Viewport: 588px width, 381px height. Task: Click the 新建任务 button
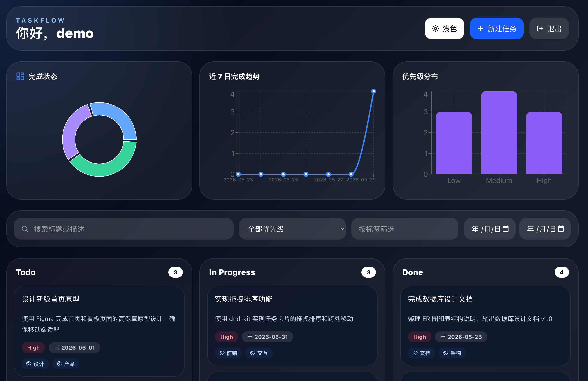[x=497, y=28]
